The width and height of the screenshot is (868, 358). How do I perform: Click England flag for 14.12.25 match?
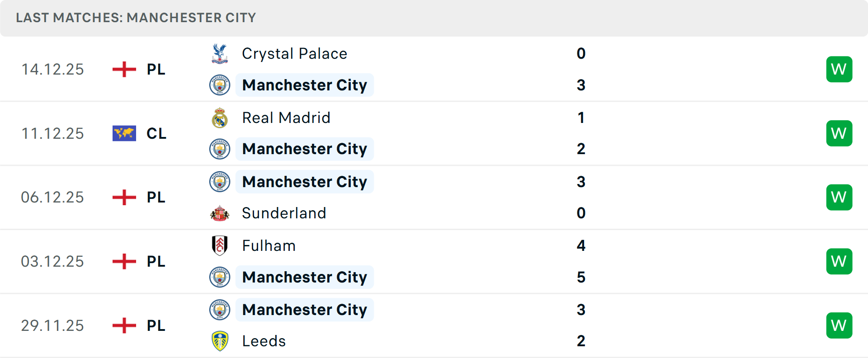coord(124,69)
